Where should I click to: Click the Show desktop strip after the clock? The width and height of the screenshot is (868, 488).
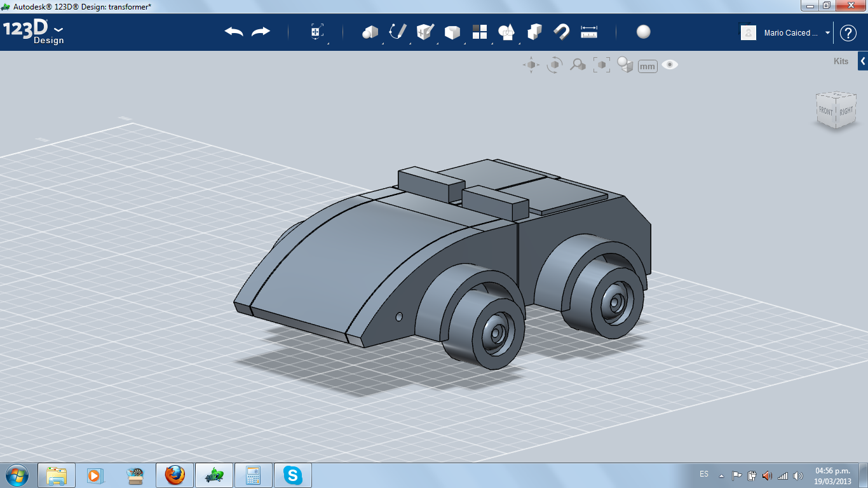(x=863, y=475)
